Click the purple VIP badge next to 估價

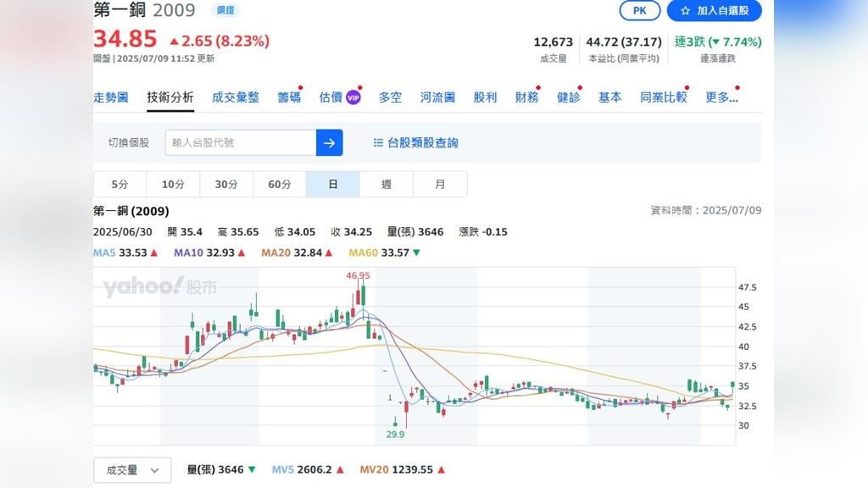tap(353, 98)
